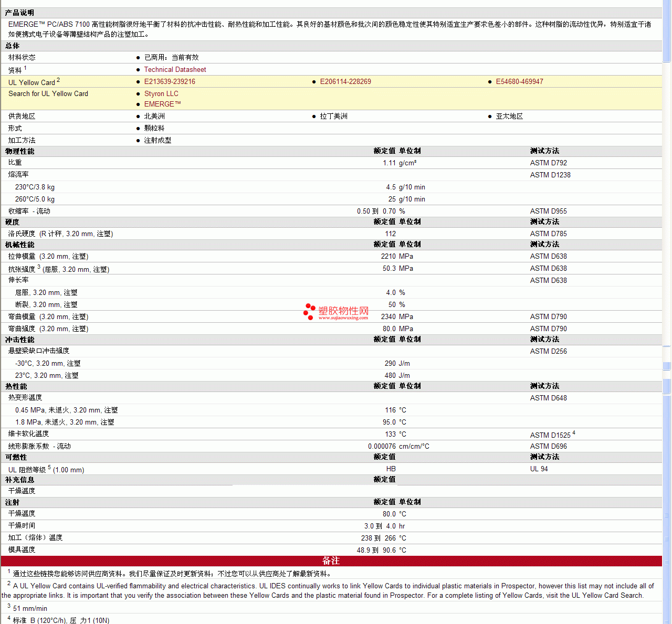
Task: Search Yellow Cards for EMERGE™
Action: [x=162, y=104]
